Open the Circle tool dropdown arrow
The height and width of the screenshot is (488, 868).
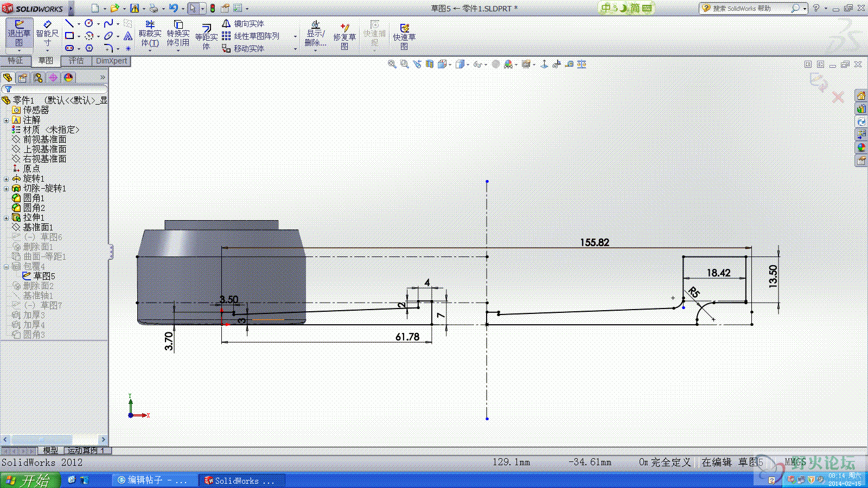pos(98,24)
